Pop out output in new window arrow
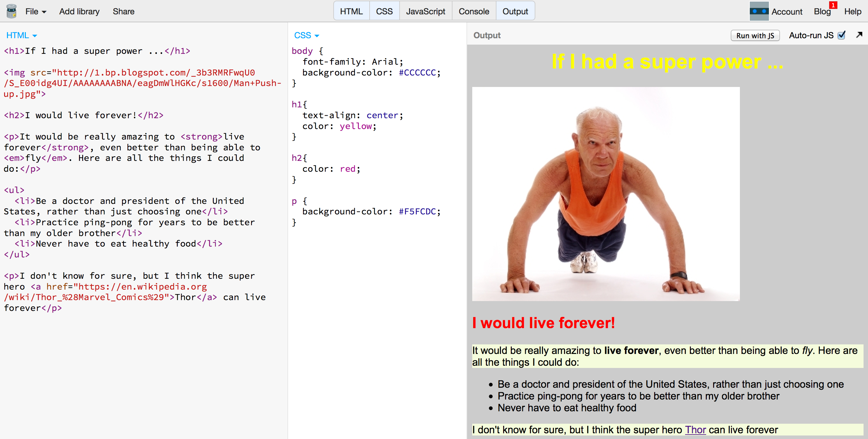This screenshot has width=868, height=439. pyautogui.click(x=859, y=35)
